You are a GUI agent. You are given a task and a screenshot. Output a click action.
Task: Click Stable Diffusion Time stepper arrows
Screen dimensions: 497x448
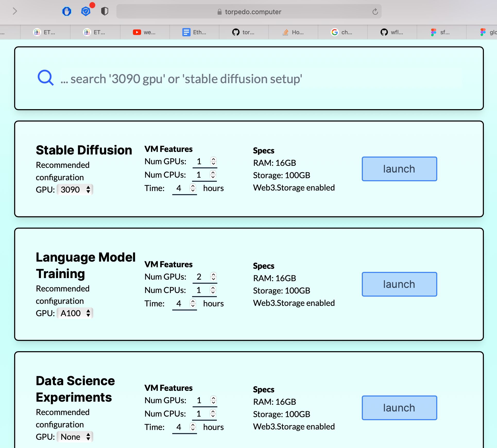[x=193, y=188]
